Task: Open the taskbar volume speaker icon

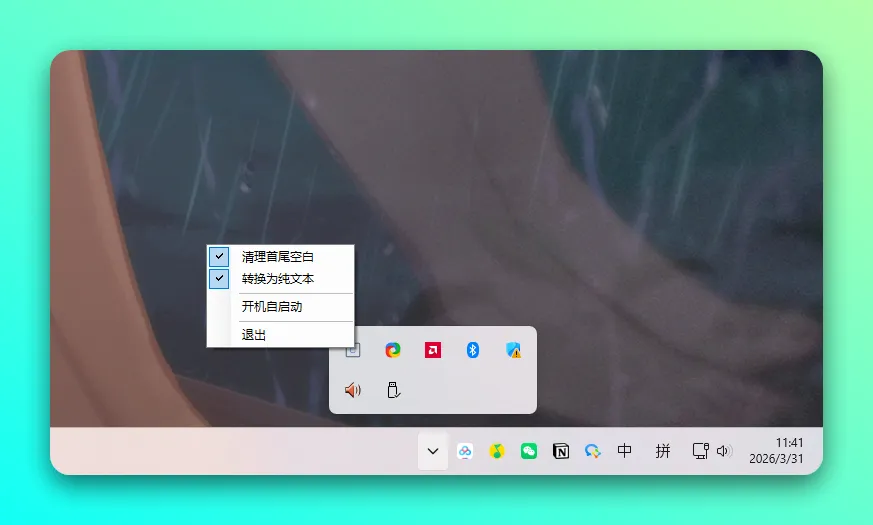Action: tap(724, 451)
